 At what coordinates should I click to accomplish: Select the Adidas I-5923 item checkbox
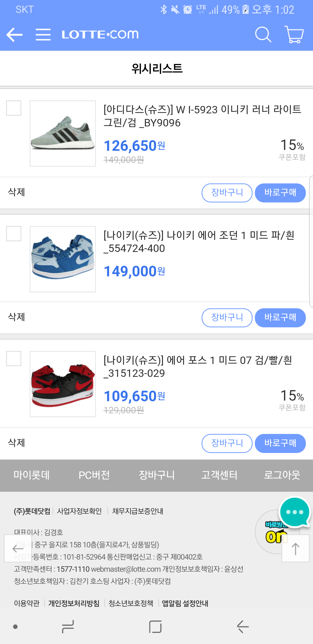coord(14,108)
